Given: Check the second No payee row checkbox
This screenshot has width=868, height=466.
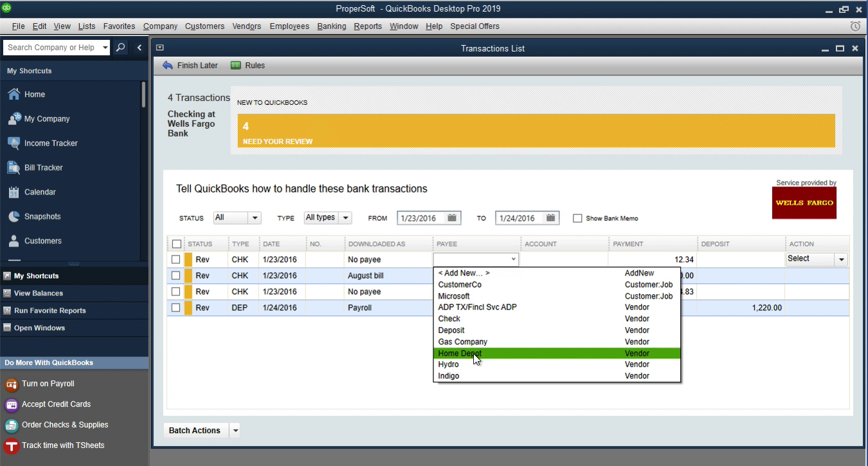Looking at the screenshot, I should point(176,292).
